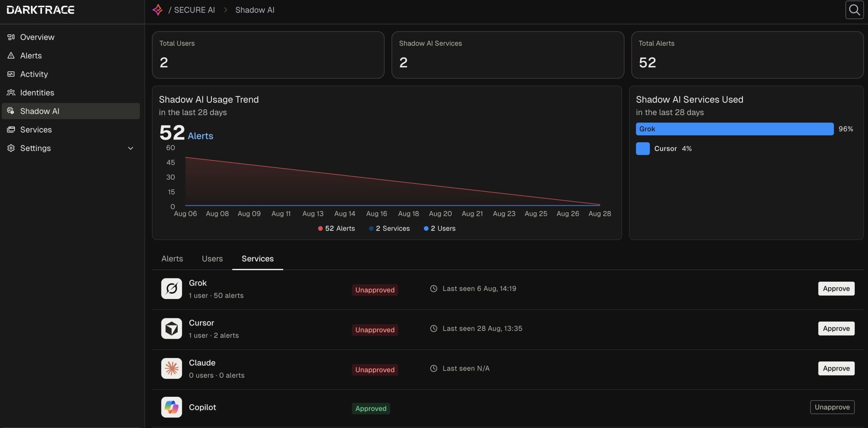Approve the Claude service
The height and width of the screenshot is (428, 868).
[x=836, y=368]
